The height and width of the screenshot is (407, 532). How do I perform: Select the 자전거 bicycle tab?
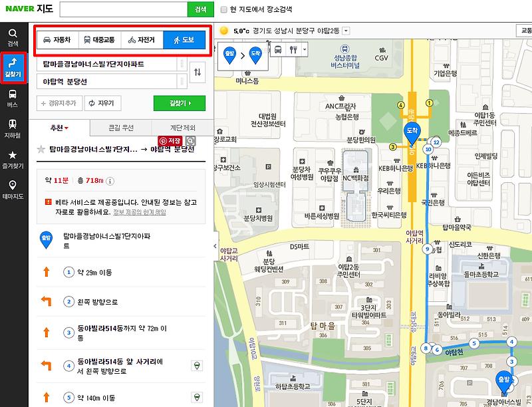(x=142, y=40)
